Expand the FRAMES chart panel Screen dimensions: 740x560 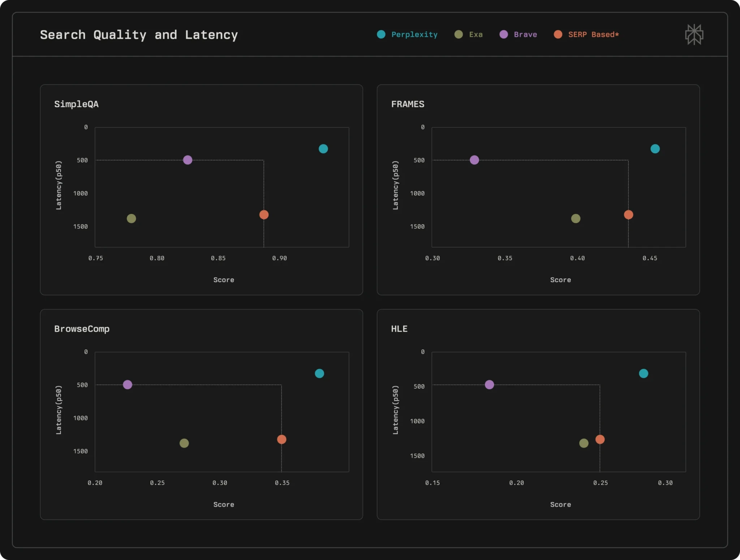point(408,104)
